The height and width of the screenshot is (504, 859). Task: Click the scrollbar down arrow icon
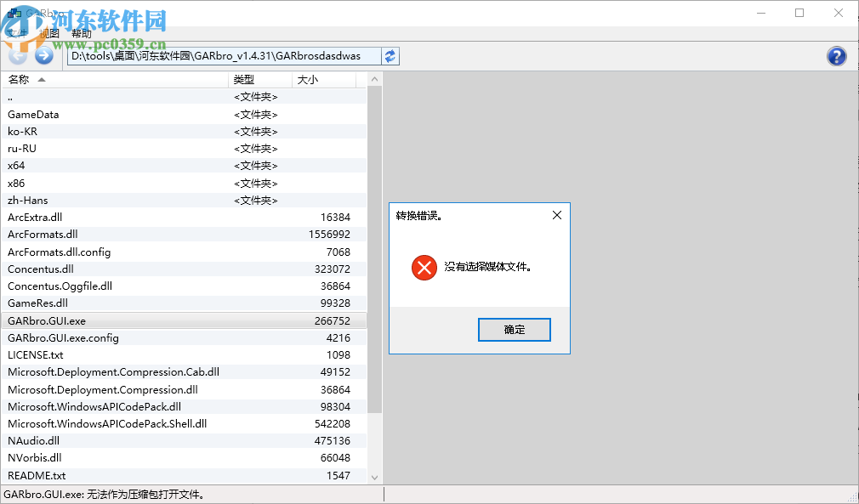pyautogui.click(x=374, y=478)
